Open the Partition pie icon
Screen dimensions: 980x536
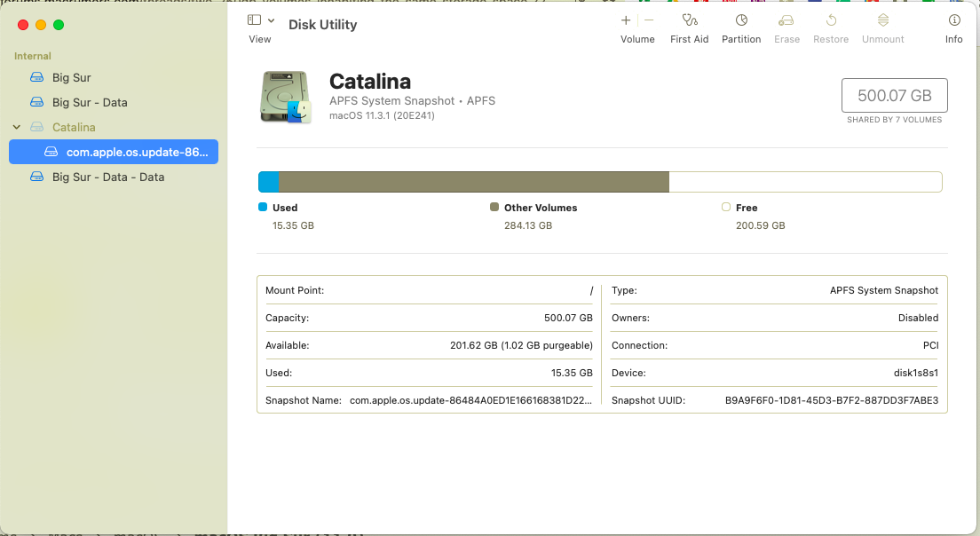(x=741, y=20)
